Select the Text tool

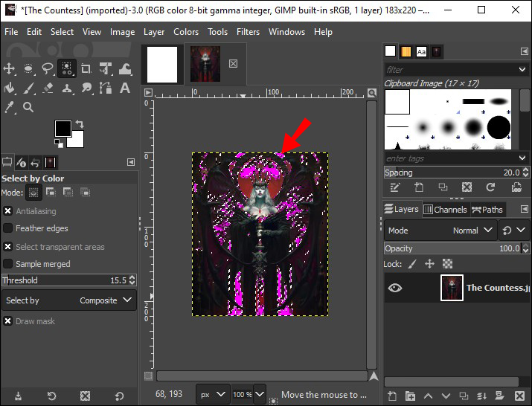[125, 88]
